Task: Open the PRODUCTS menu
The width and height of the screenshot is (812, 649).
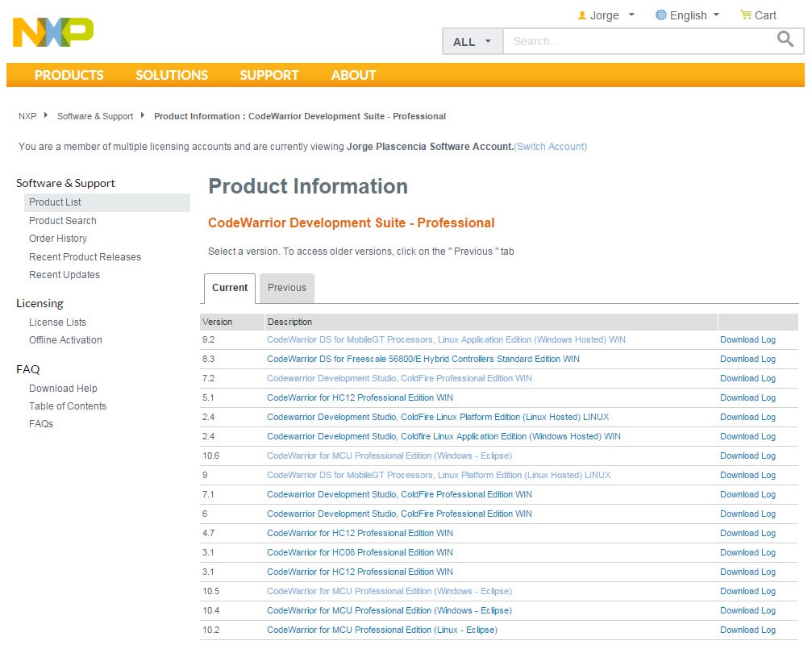Action: tap(69, 75)
